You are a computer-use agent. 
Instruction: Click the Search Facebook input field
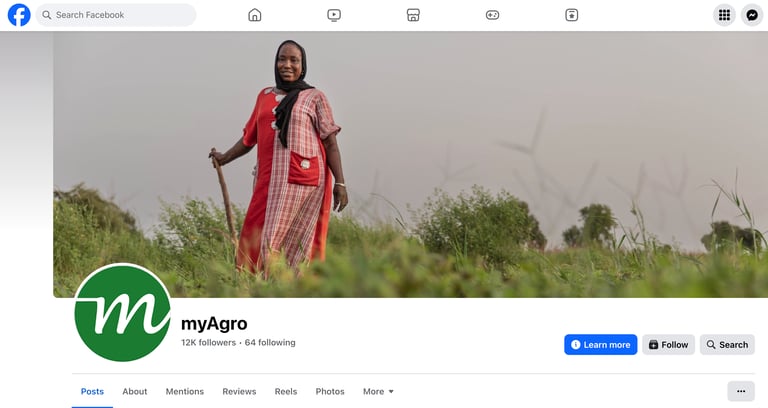point(116,15)
